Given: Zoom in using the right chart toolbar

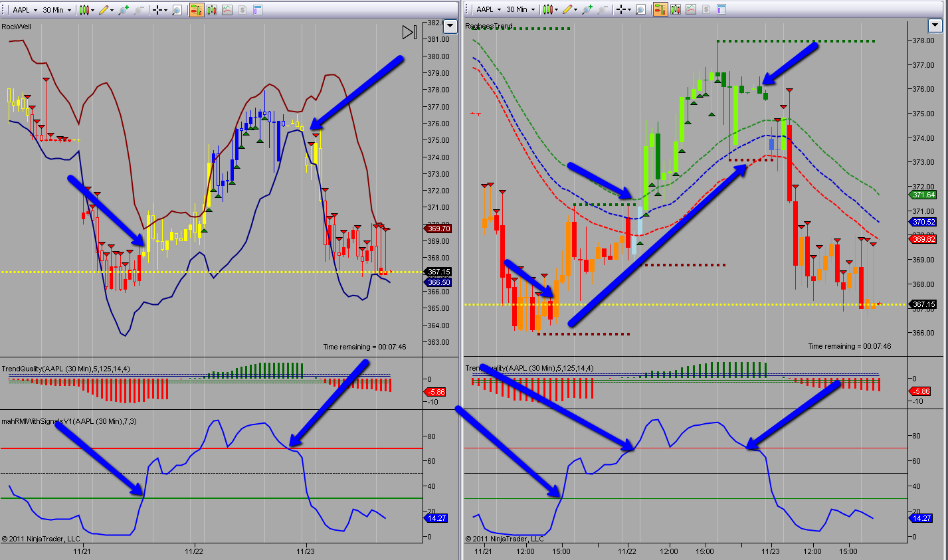Looking at the screenshot, I should coord(587,10).
